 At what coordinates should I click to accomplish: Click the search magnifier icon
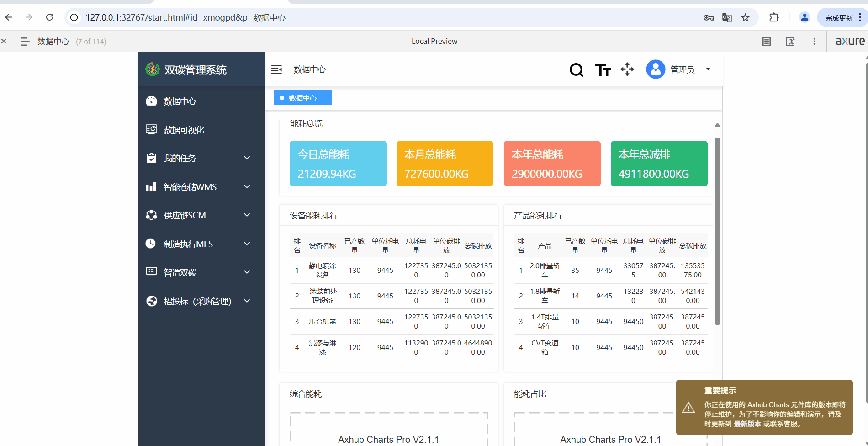(577, 69)
